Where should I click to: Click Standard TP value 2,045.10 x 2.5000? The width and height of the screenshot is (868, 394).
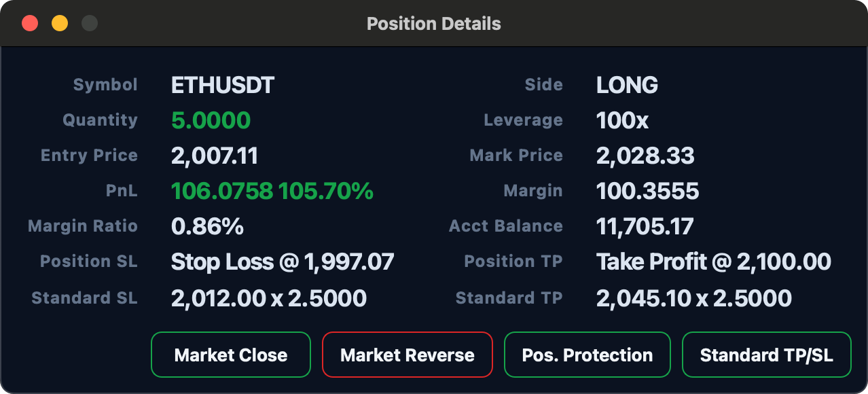tap(694, 298)
